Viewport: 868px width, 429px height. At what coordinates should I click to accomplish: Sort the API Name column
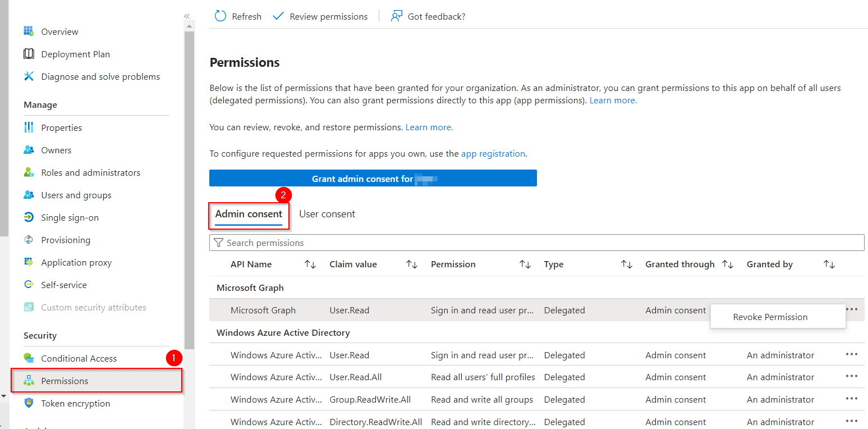[x=310, y=264]
